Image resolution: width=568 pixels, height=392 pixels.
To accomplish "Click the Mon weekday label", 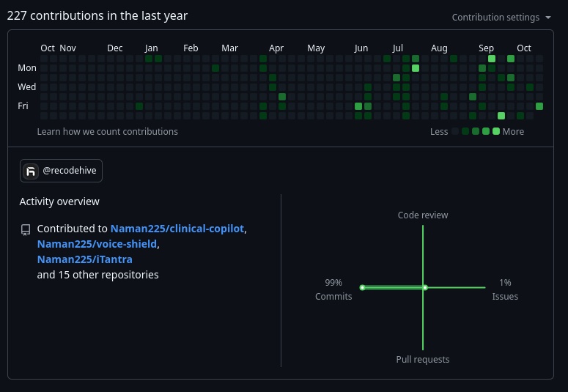I will (x=27, y=67).
